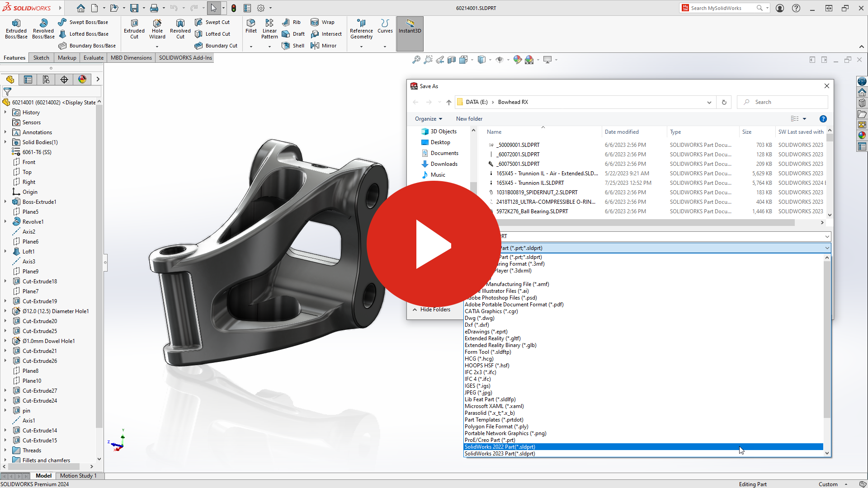Screen dimensions: 868x488
Task: Open the DisplayManager appearance tab icon
Action: coord(82,80)
